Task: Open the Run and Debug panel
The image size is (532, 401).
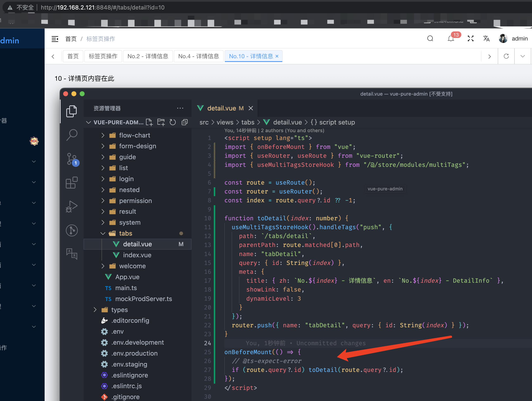Action: [71, 206]
